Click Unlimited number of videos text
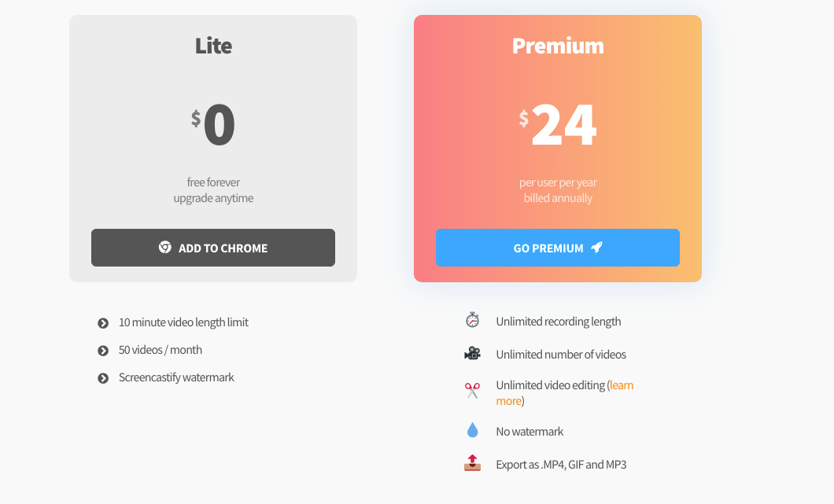 click(561, 355)
